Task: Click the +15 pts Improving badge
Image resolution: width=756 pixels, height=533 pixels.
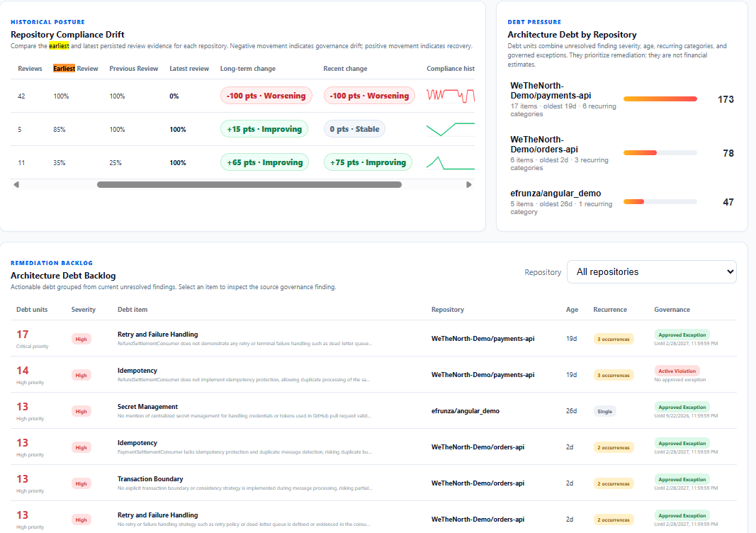Action: (x=264, y=129)
